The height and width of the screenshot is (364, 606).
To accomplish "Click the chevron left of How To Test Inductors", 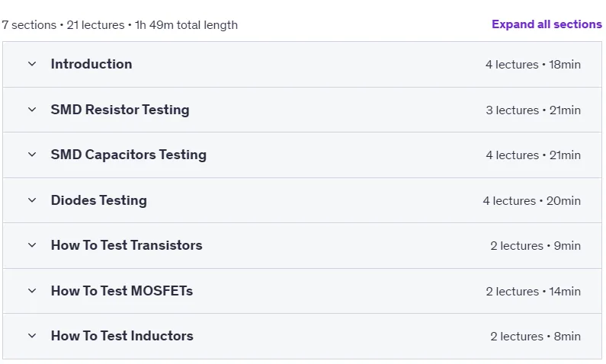I will (x=32, y=337).
